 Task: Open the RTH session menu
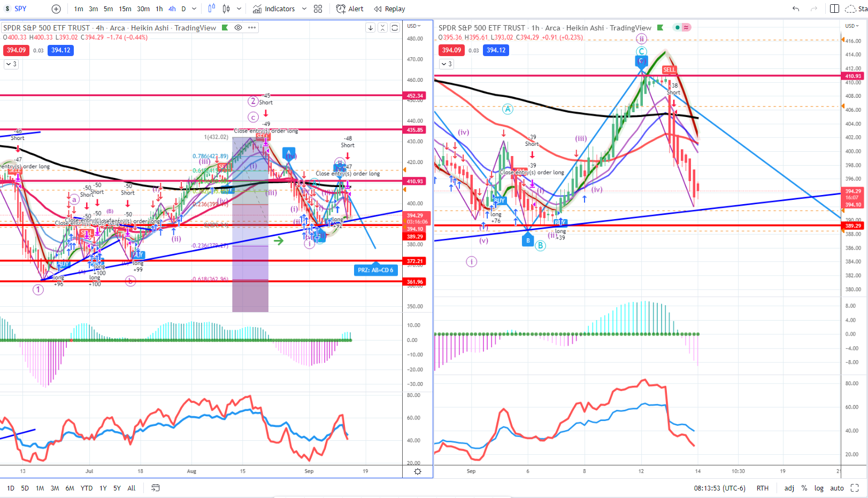coord(763,488)
